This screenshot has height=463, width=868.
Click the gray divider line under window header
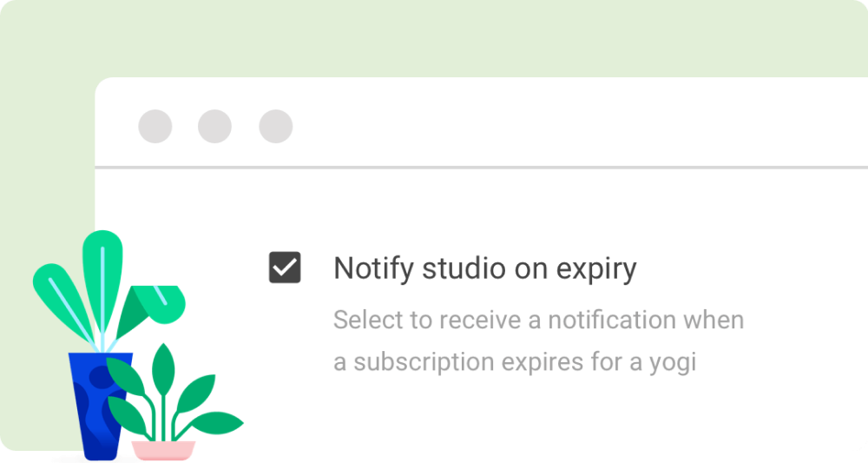coord(481,167)
